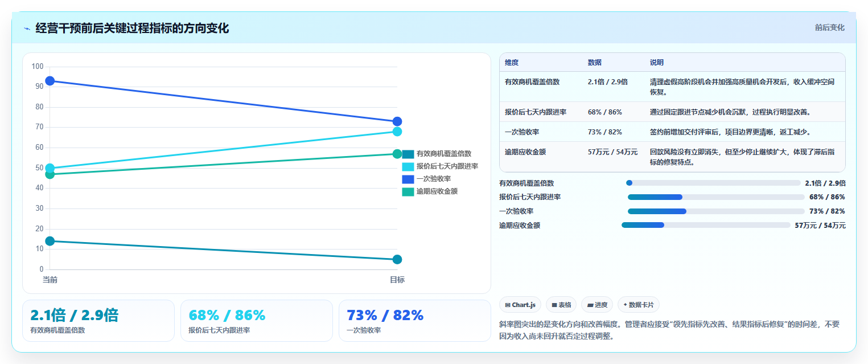Select the 表格 tag chip
The height and width of the screenshot is (364, 868).
pos(561,305)
